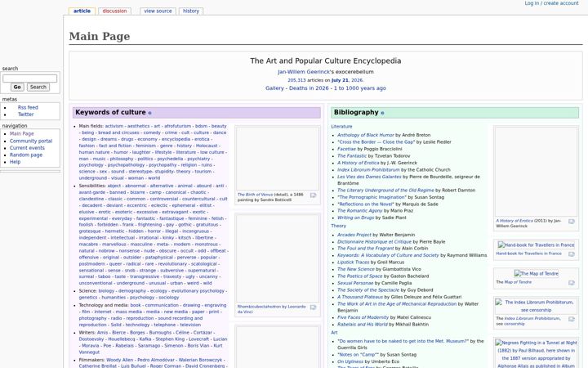
Task: Open The Pornographic Imagination link
Action: pos(372,198)
